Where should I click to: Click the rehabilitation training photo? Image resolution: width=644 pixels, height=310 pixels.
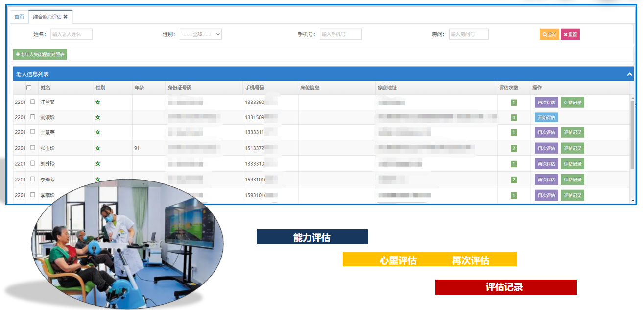(127, 245)
